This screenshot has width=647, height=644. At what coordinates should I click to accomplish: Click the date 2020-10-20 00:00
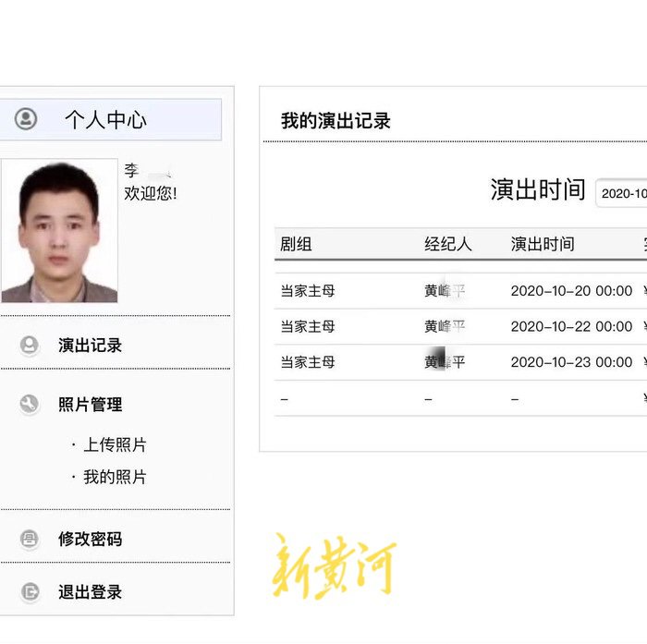click(571, 291)
